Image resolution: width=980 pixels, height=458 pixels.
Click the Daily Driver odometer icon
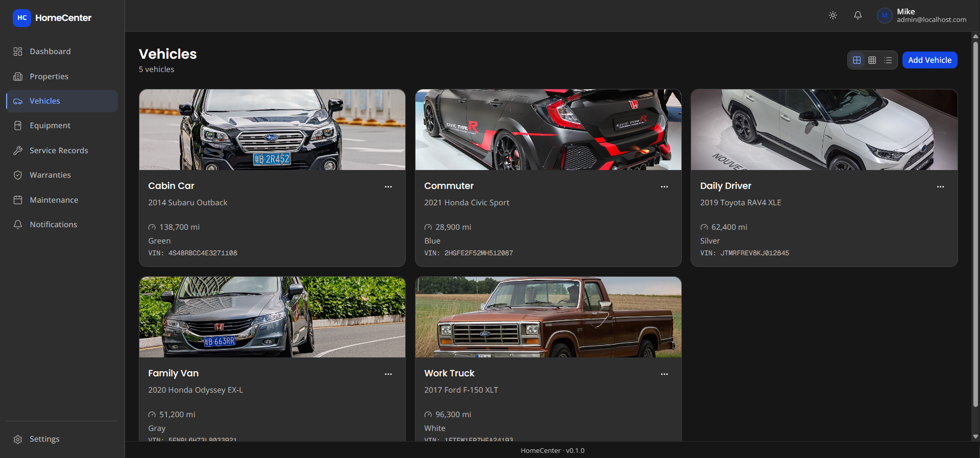(x=704, y=227)
